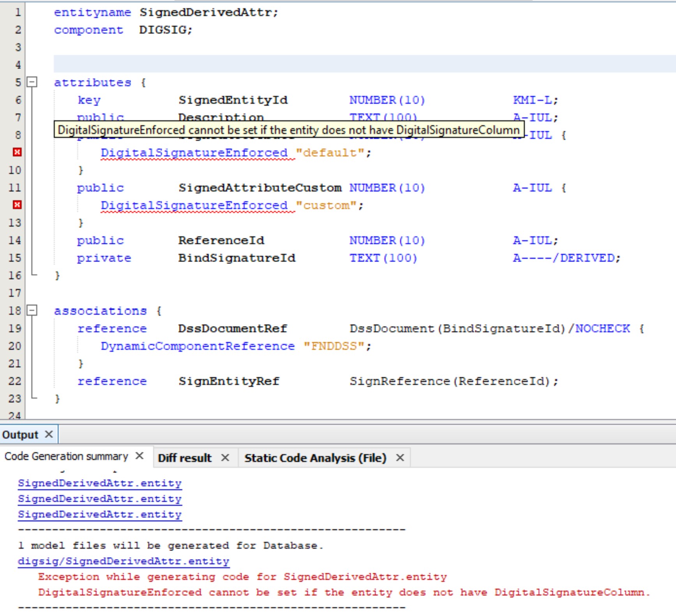
Task: Click line number 15 in the gutter
Action: [15, 258]
